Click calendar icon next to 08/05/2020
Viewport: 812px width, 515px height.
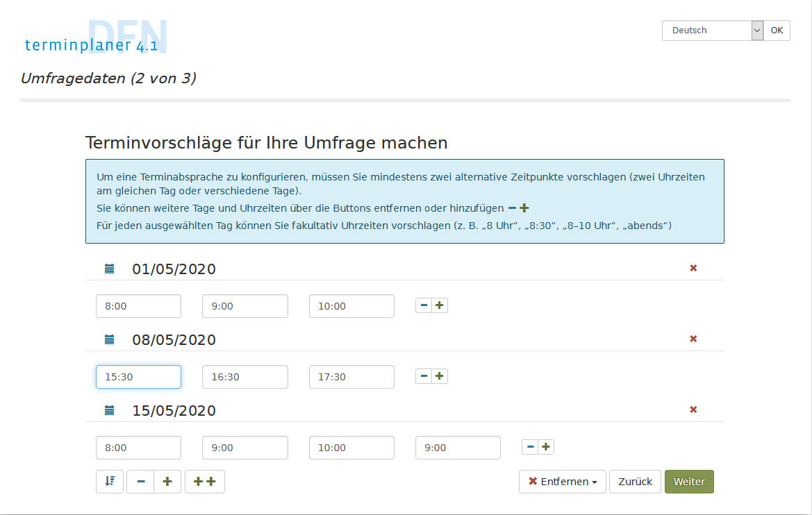click(109, 339)
